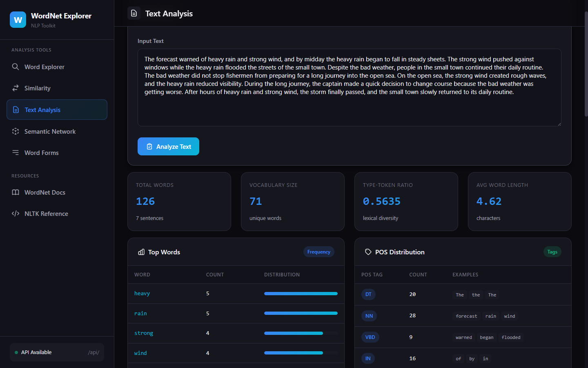Click the word 'heavy' in Top Words
Image resolution: width=588 pixels, height=368 pixels.
point(142,294)
